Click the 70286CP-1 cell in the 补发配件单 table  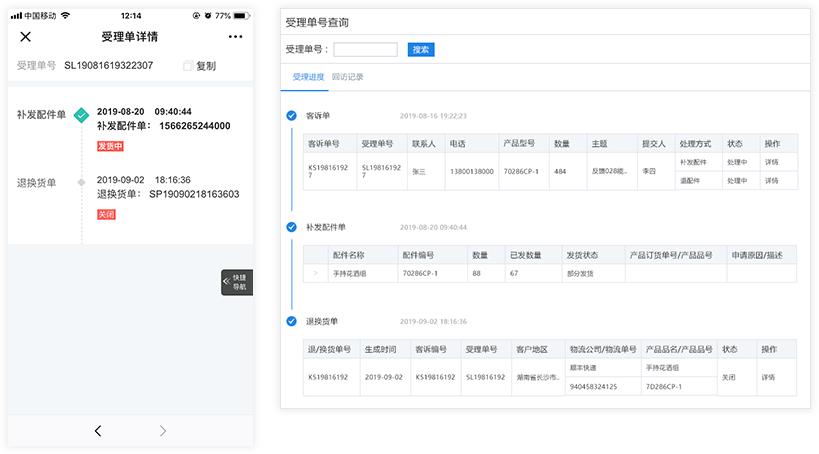click(x=420, y=273)
